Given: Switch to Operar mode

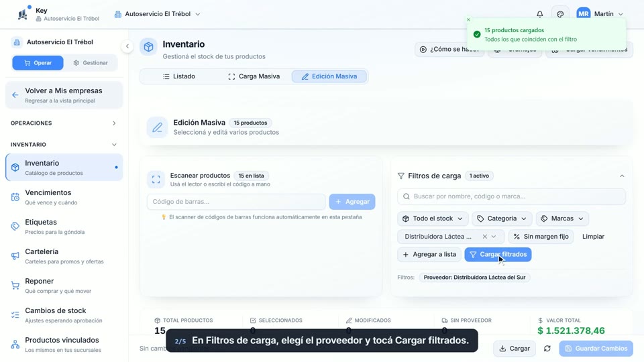Looking at the screenshot, I should [x=38, y=63].
